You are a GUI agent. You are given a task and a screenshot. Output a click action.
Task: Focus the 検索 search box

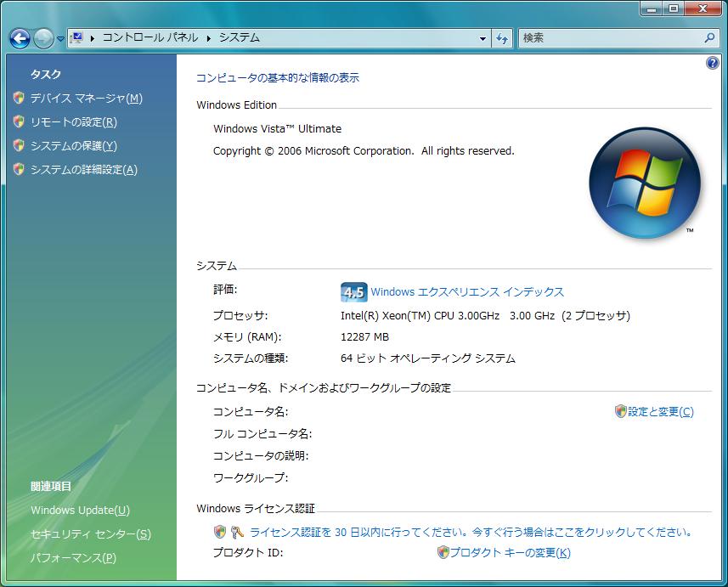610,38
